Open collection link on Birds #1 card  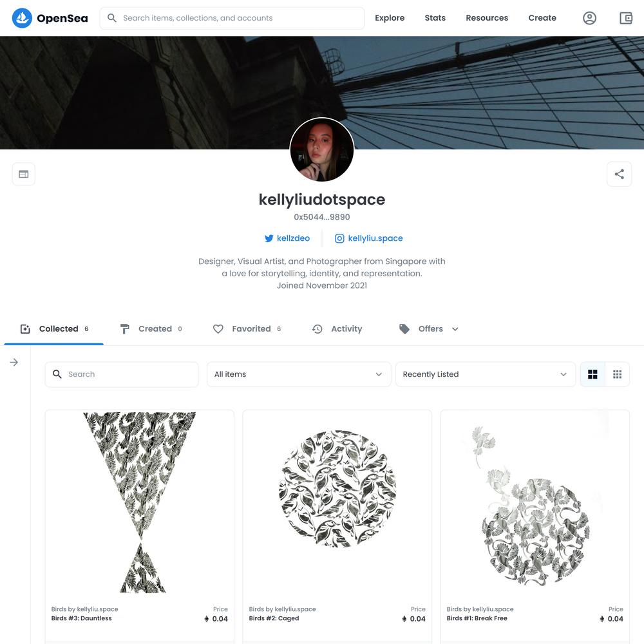(480, 609)
